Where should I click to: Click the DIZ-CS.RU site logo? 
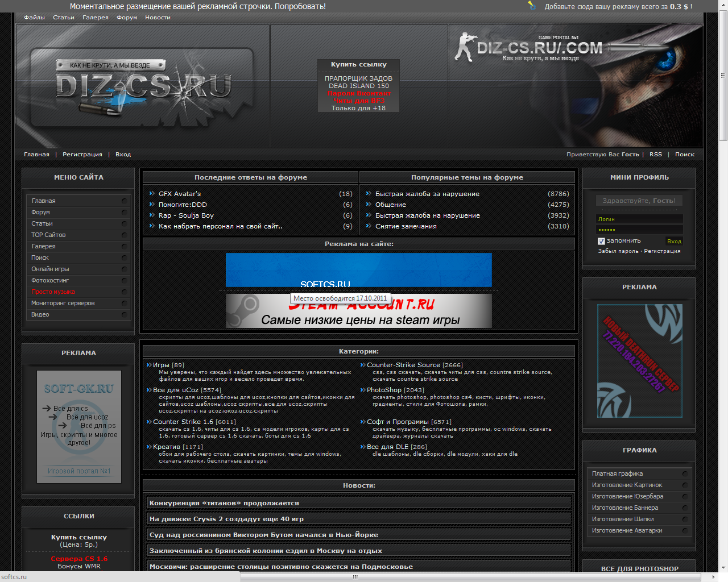click(143, 87)
